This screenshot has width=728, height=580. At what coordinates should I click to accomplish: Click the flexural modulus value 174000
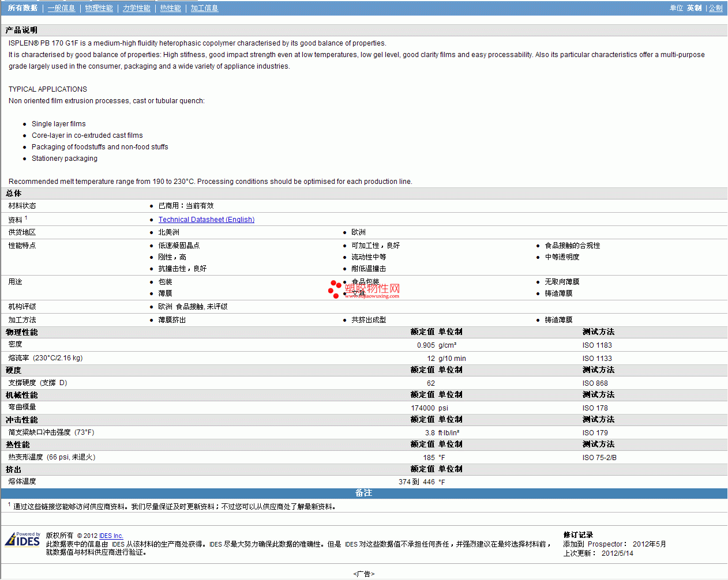point(423,408)
